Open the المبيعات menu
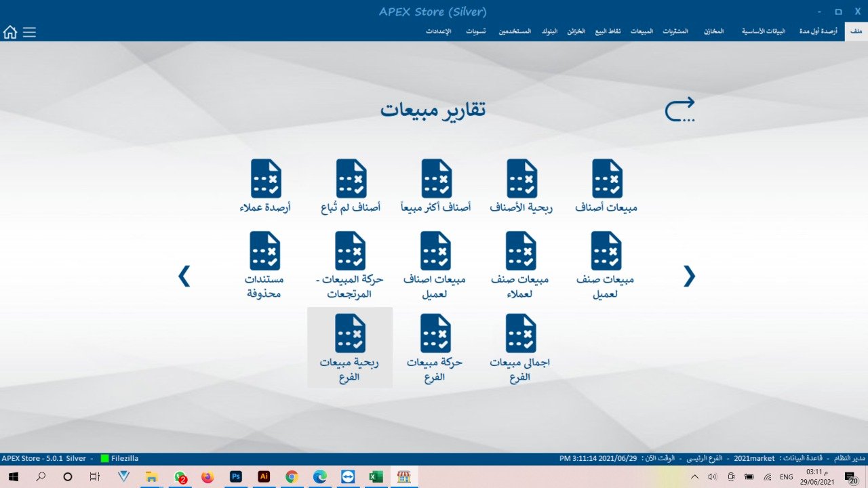 pyautogui.click(x=642, y=32)
